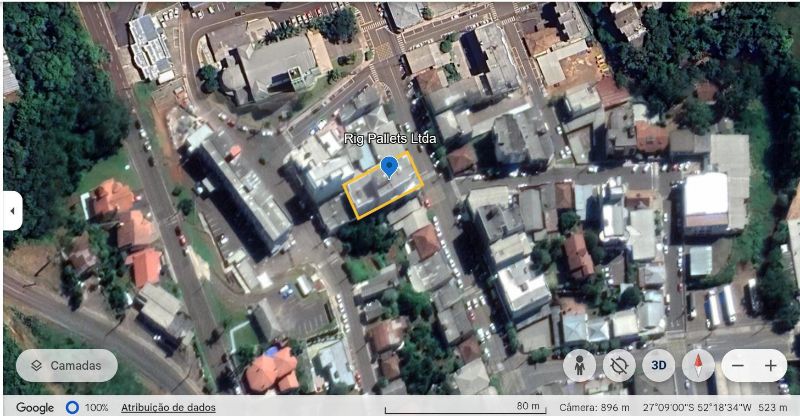Toggle the map rotation/tilt control
Screen dimensions: 800x416
[619, 365]
